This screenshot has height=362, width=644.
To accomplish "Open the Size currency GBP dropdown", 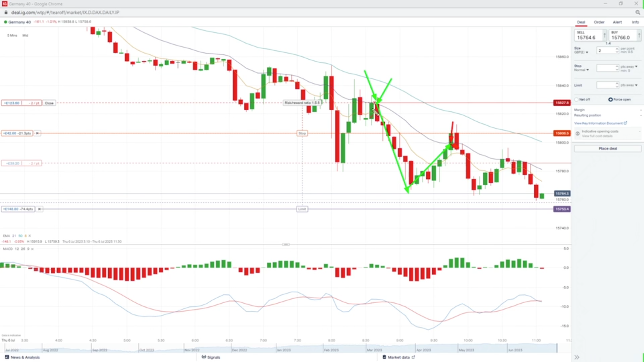I will tap(581, 52).
